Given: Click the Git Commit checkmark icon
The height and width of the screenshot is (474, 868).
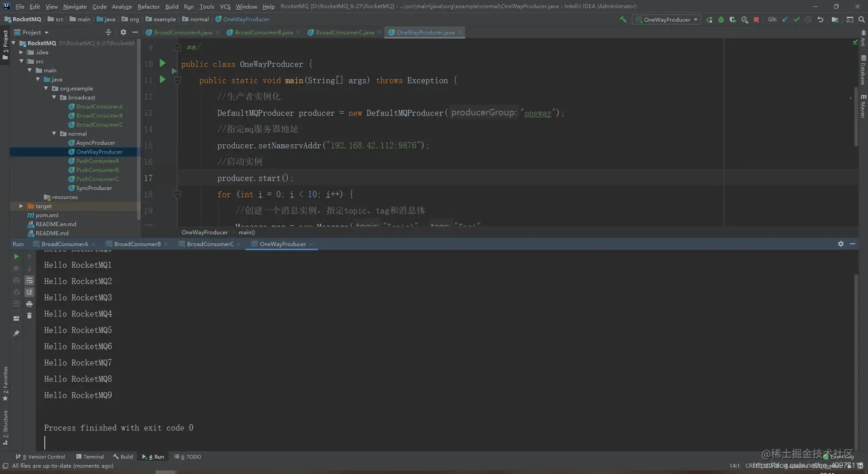Looking at the screenshot, I should pos(797,20).
